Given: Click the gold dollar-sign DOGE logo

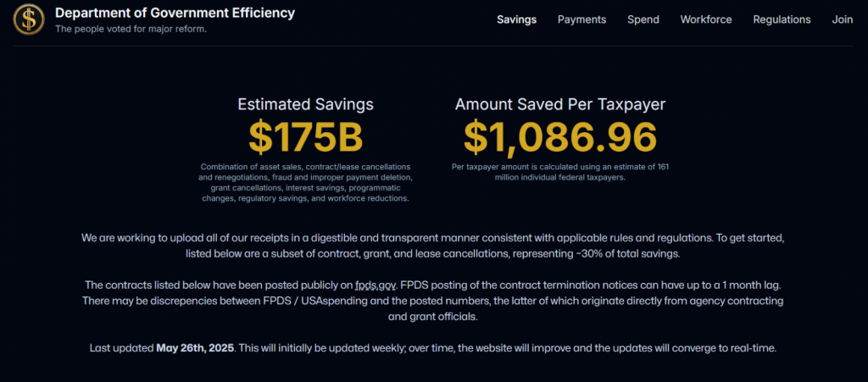Looking at the screenshot, I should [29, 19].
